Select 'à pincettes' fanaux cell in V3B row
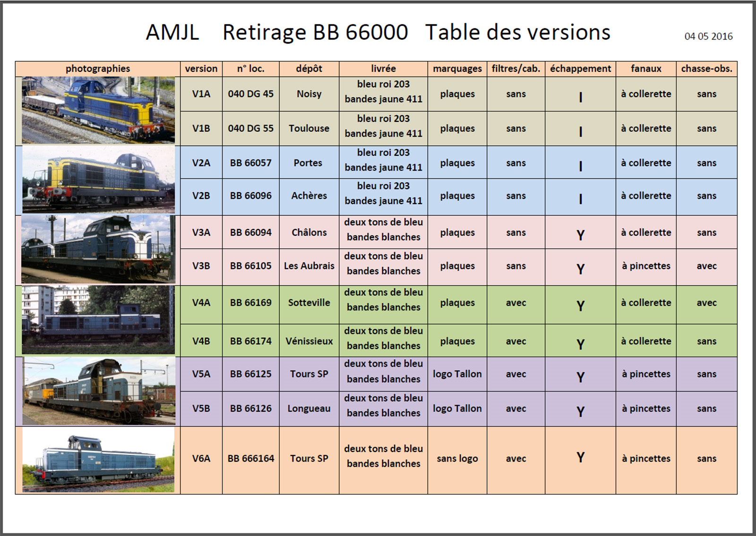 (x=646, y=266)
